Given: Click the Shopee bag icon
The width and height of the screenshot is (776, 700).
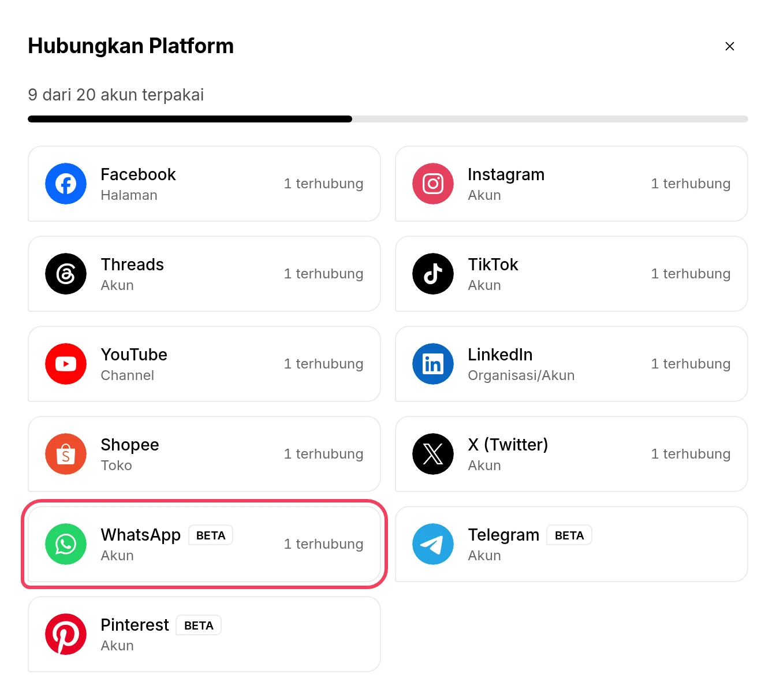Looking at the screenshot, I should tap(66, 454).
